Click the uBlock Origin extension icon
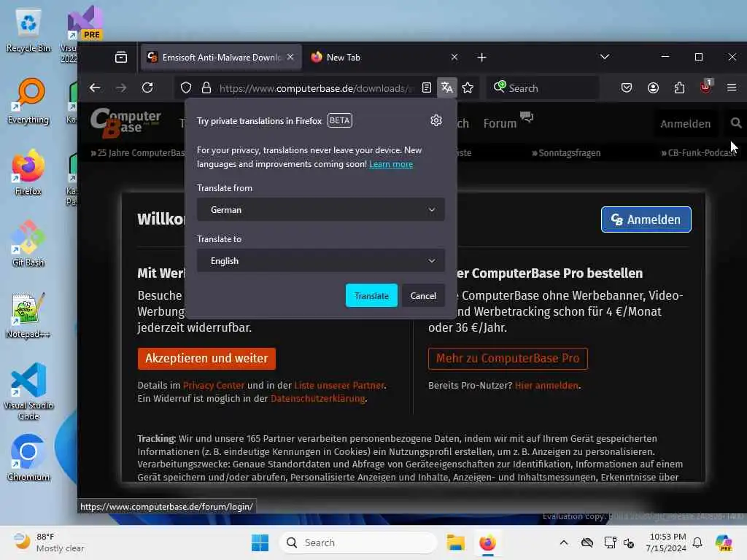The image size is (747, 560). point(706,87)
